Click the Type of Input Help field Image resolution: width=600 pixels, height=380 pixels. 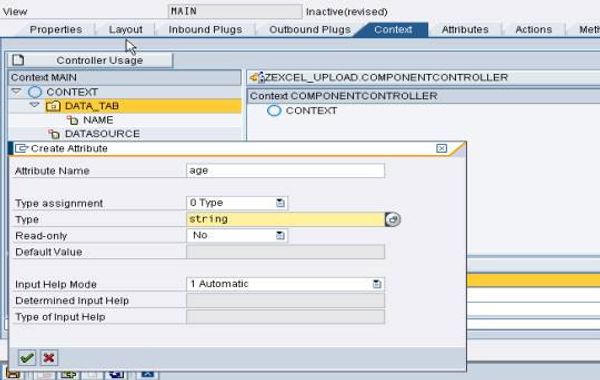click(x=285, y=317)
